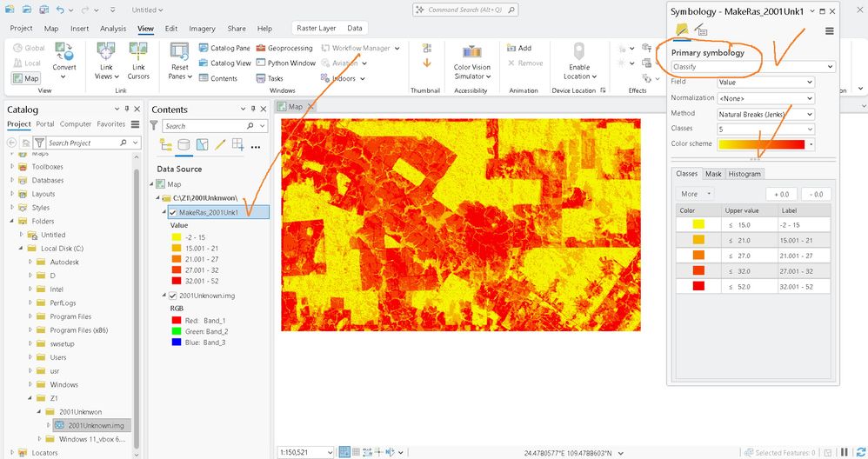Viewport: 868px width, 459px height.
Task: Open the Color Vision Simulator
Action: (472, 61)
